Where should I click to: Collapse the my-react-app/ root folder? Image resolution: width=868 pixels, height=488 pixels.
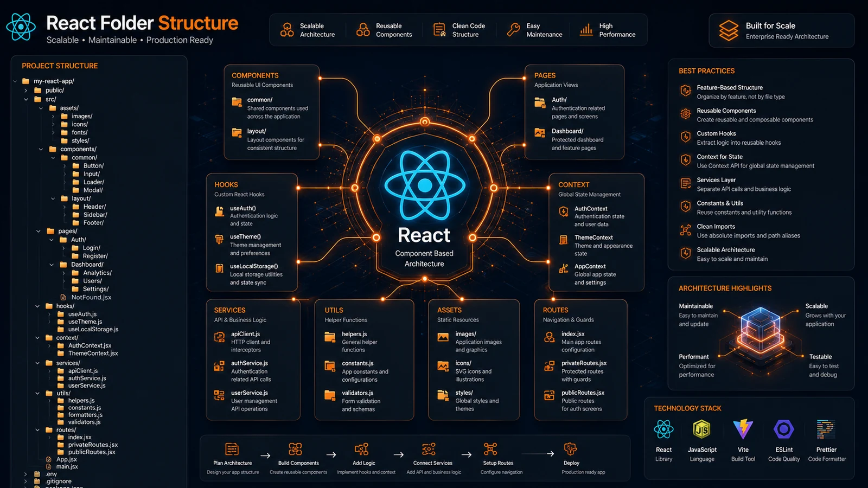(15, 81)
